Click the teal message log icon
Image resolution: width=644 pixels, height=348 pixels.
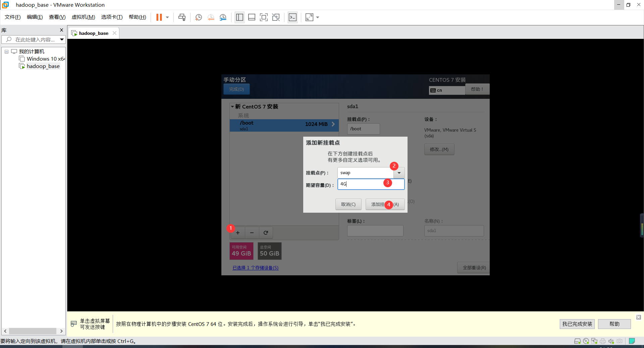click(632, 341)
